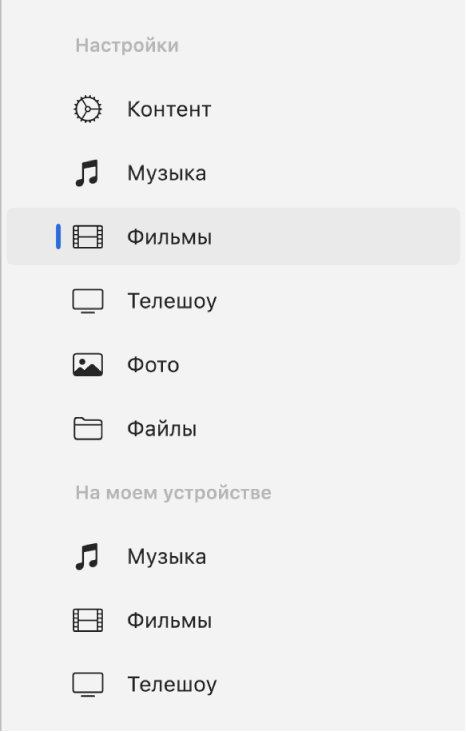Click the film strip icon of selected Фильмы
466x732 pixels.
tap(88, 237)
